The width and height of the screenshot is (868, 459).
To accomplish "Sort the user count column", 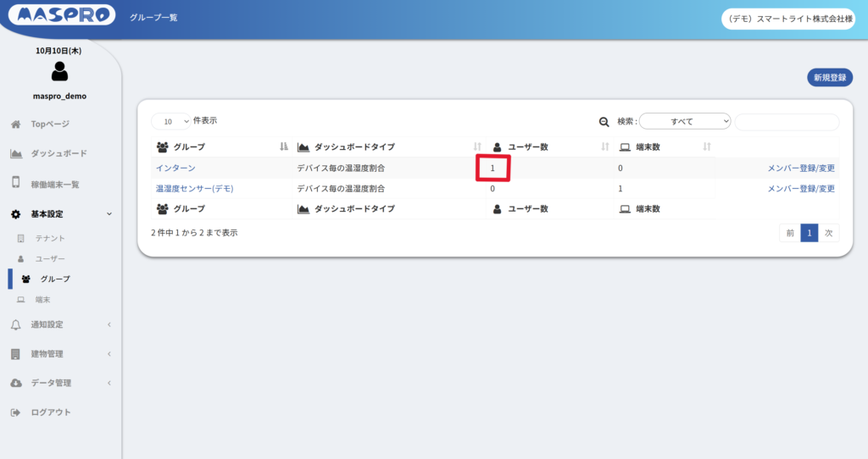I will pos(605,147).
